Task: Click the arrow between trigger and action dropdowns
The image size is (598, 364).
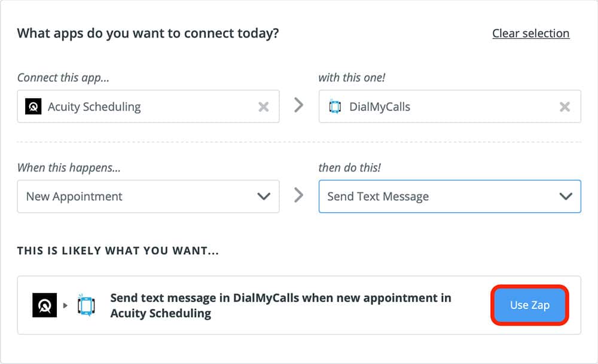Action: click(x=299, y=195)
